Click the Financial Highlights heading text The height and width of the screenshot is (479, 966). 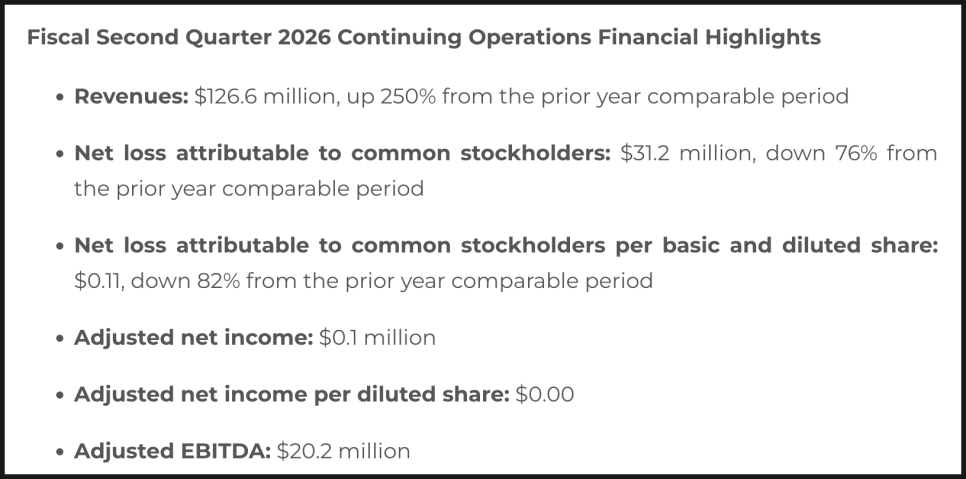[423, 38]
